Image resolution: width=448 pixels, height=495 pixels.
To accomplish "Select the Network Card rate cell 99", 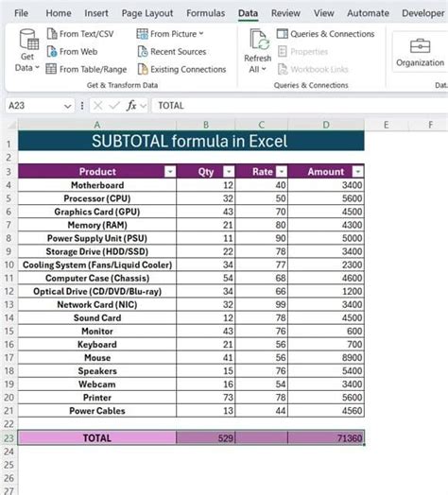I will (262, 304).
